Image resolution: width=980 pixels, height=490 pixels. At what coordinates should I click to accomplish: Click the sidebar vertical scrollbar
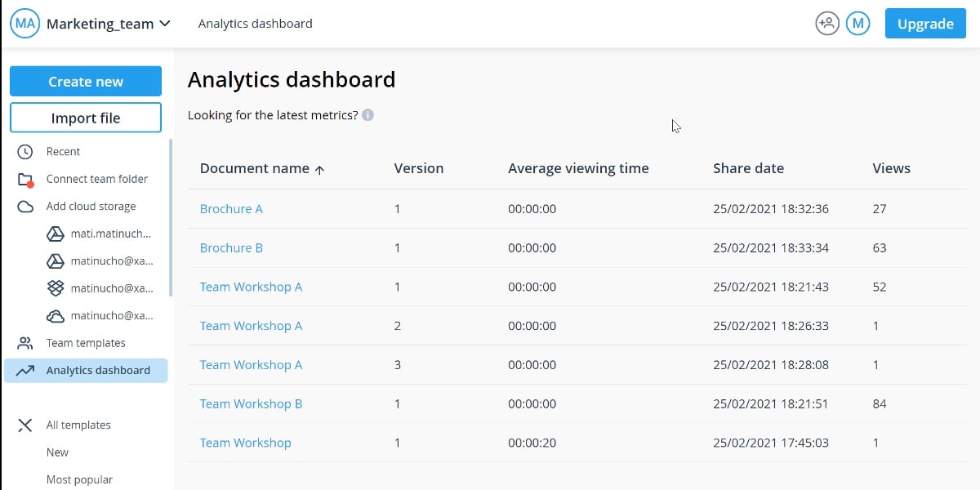(171, 217)
